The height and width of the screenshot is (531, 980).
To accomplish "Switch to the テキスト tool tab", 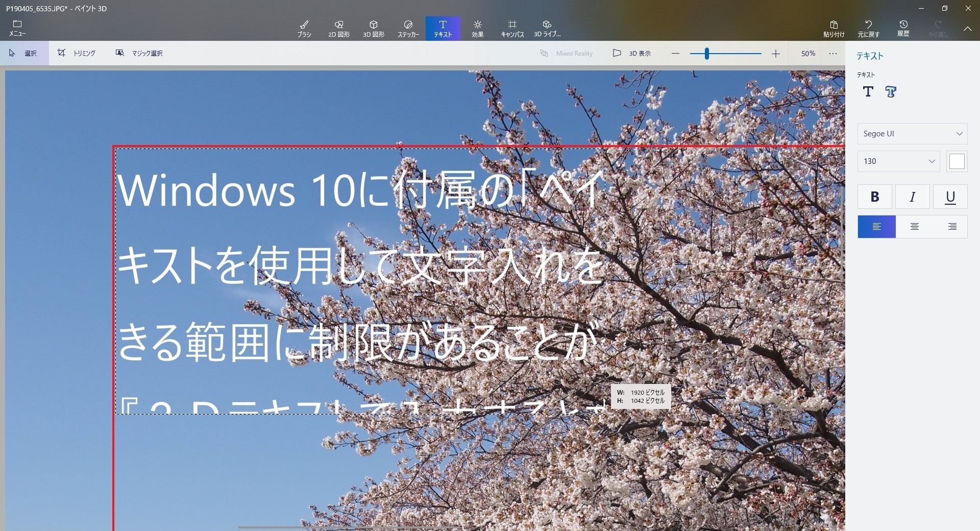I will pyautogui.click(x=443, y=29).
